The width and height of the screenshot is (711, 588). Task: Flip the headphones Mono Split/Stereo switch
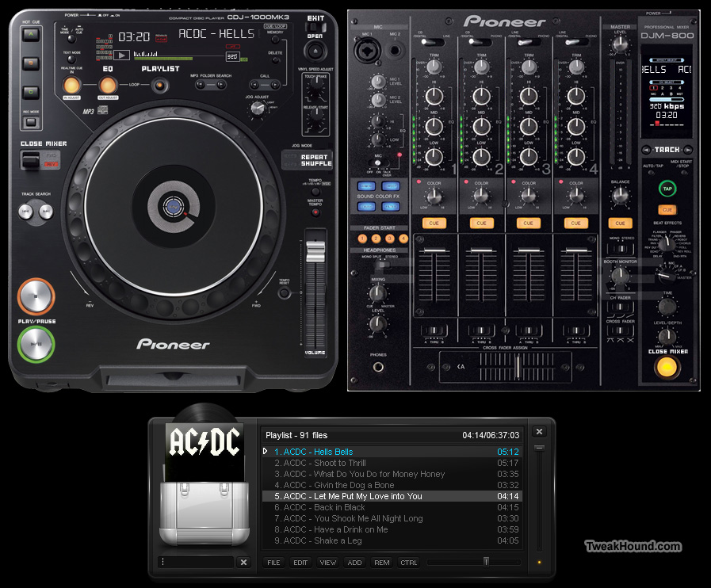[x=384, y=263]
